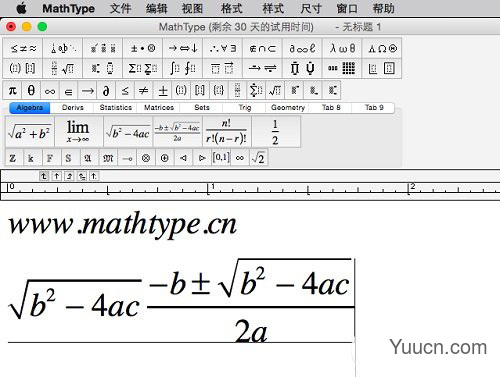The image size is (500, 377).
Task: Switch to the Statistics tab
Action: 116,108
